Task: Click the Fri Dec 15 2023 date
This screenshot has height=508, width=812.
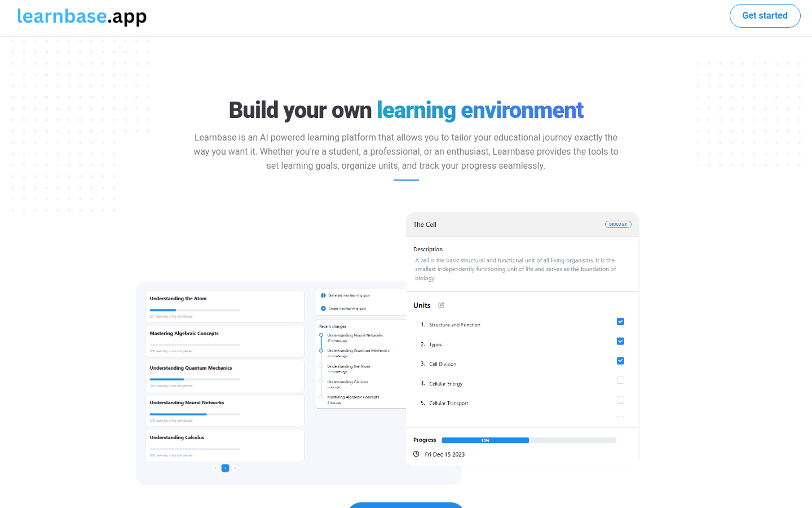Action: pos(445,454)
